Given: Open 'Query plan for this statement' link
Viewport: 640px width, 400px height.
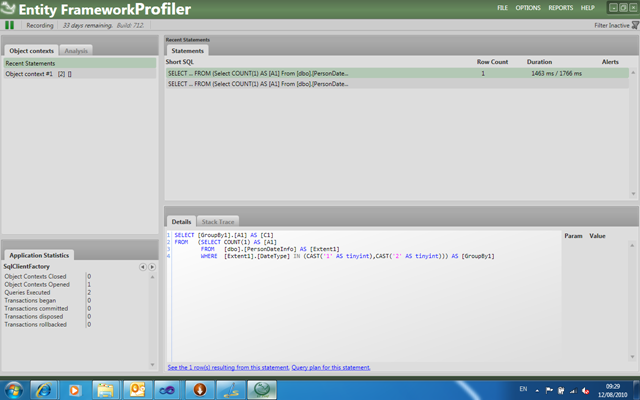Looking at the screenshot, I should (330, 367).
